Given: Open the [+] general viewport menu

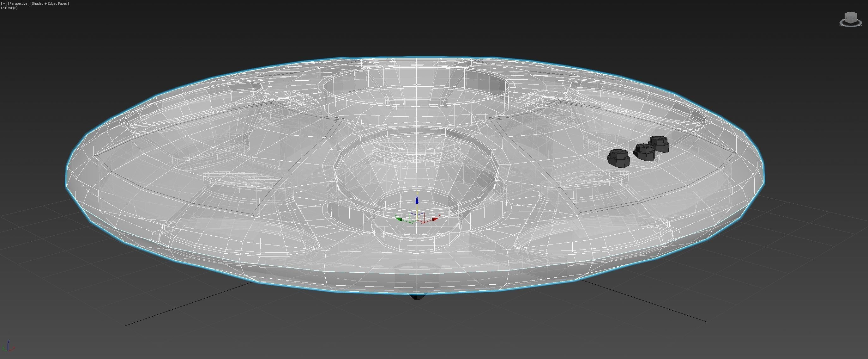Looking at the screenshot, I should pyautogui.click(x=4, y=3).
